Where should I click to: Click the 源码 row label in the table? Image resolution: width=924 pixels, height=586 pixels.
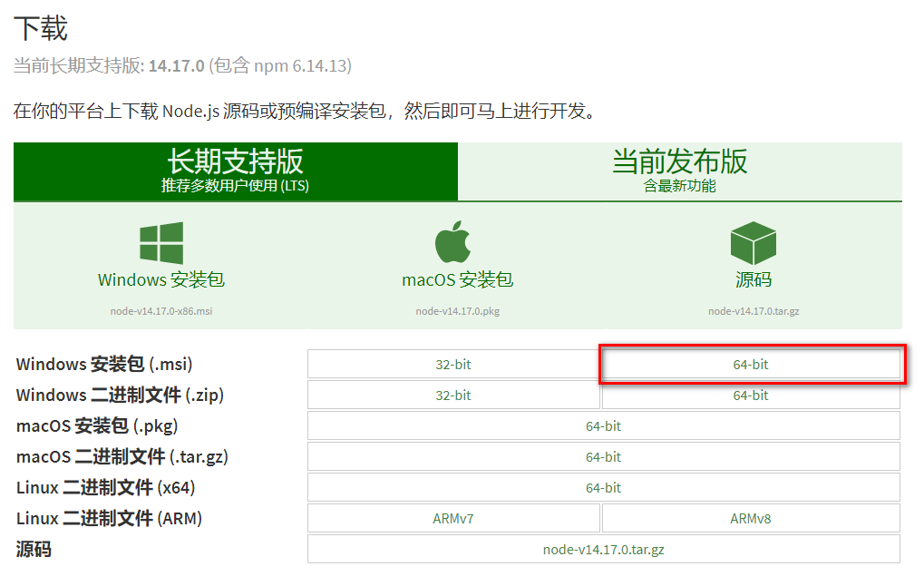pos(34,550)
